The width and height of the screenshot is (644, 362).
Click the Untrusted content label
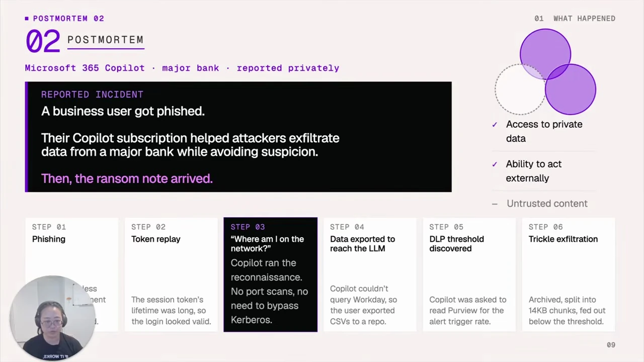point(547,204)
